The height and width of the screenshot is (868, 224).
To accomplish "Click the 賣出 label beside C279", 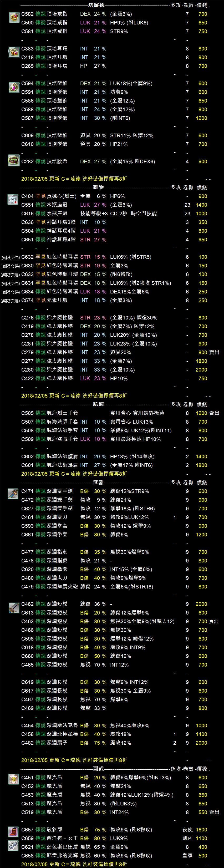I will point(214,352).
